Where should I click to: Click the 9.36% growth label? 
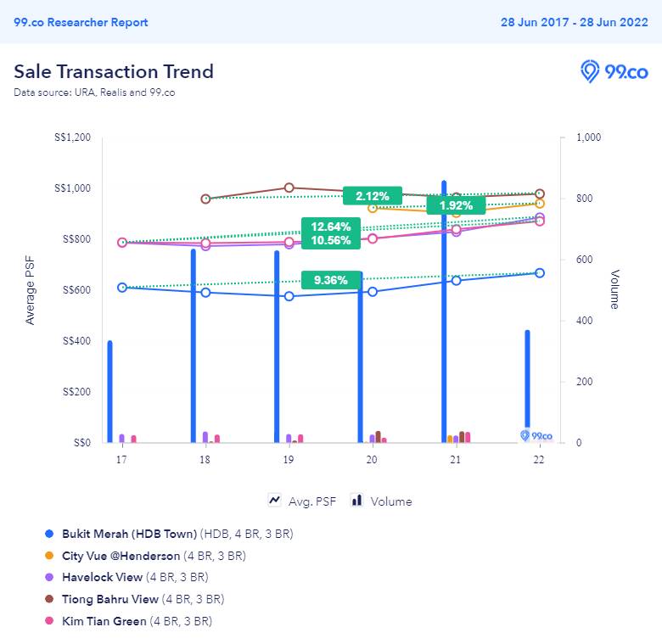click(x=330, y=280)
